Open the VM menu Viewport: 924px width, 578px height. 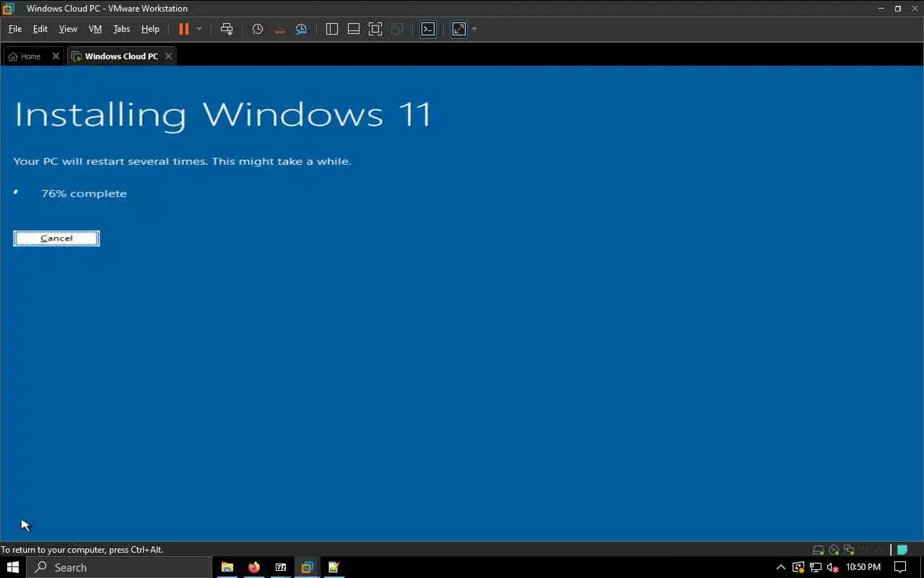(95, 29)
